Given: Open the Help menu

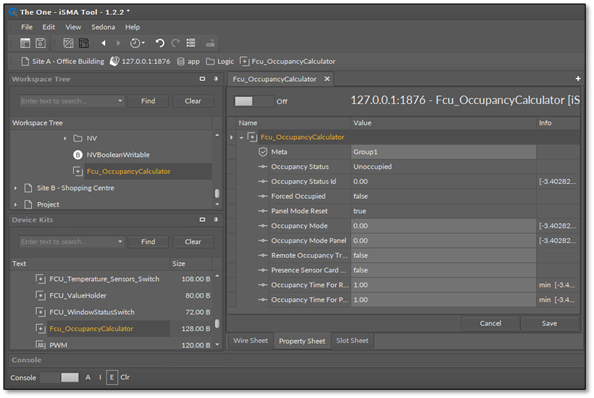Looking at the screenshot, I should click(x=133, y=27).
